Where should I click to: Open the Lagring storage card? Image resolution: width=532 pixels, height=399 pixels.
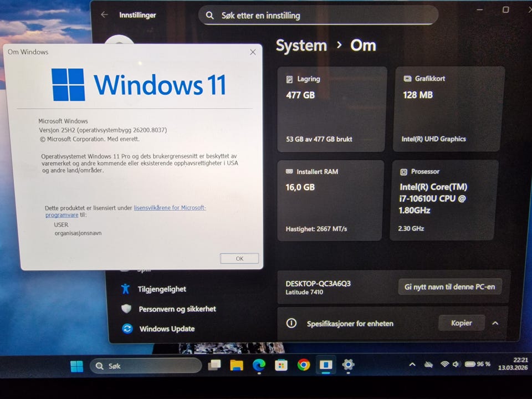coord(331,109)
